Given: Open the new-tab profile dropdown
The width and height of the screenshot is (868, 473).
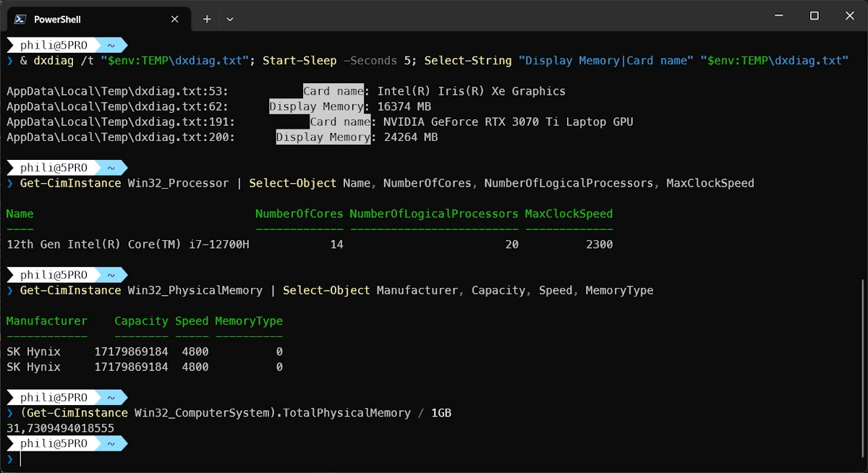Looking at the screenshot, I should point(230,20).
